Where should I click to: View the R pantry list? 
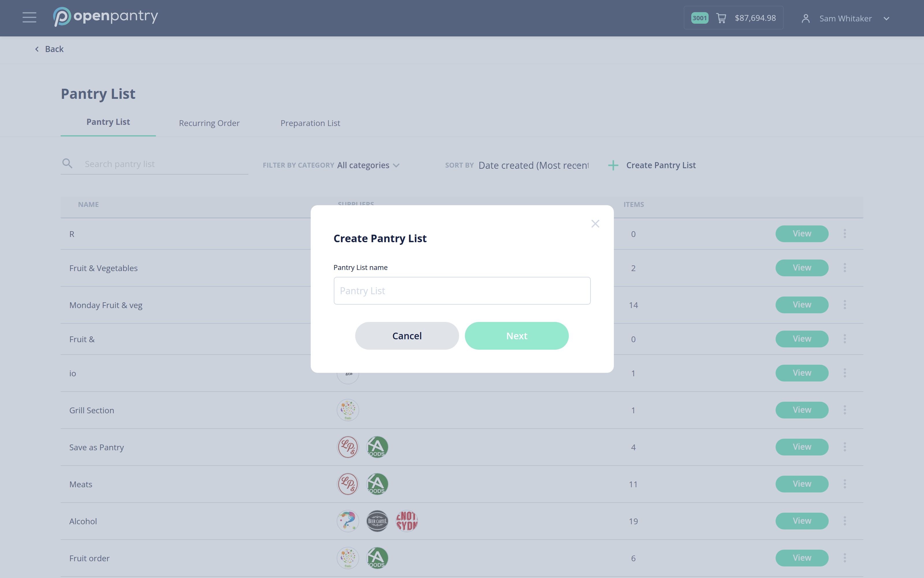click(x=802, y=234)
